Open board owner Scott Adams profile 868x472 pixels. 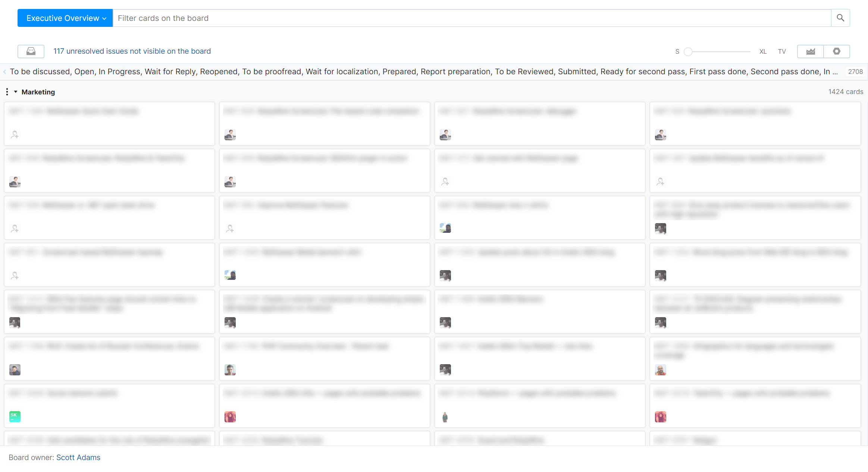[78, 457]
